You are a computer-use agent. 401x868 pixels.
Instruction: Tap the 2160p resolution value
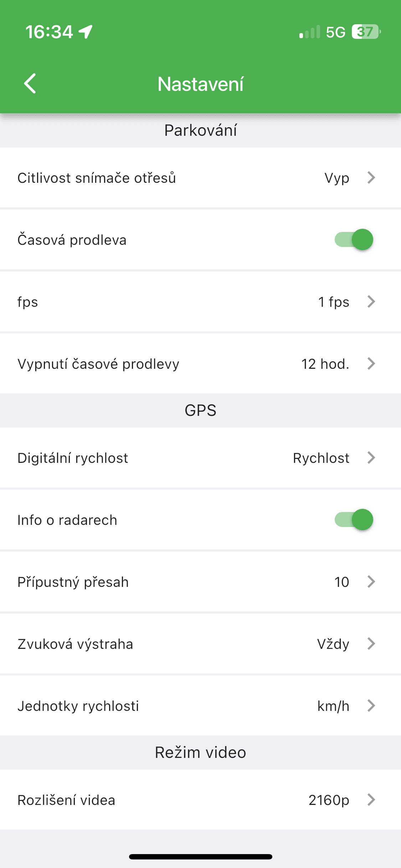(329, 800)
